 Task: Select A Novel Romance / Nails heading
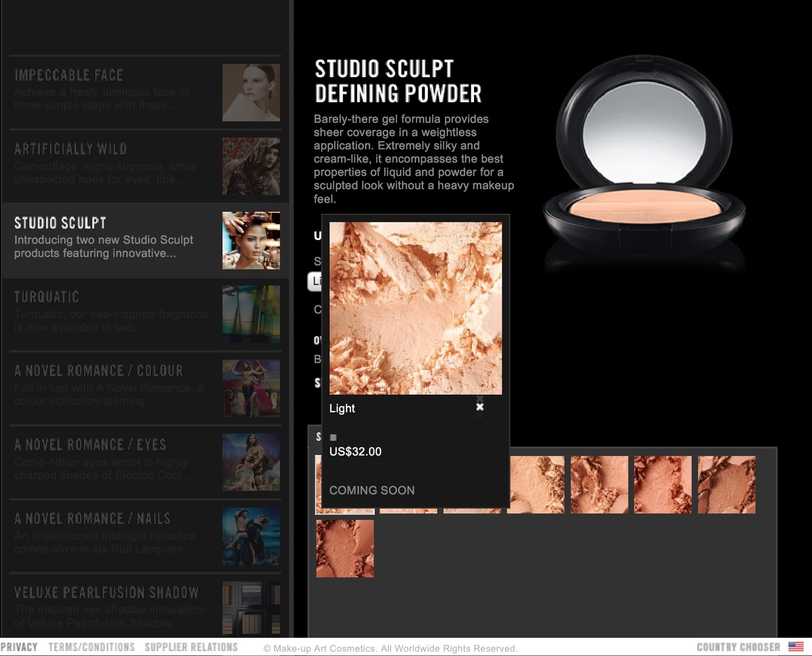tap(92, 518)
